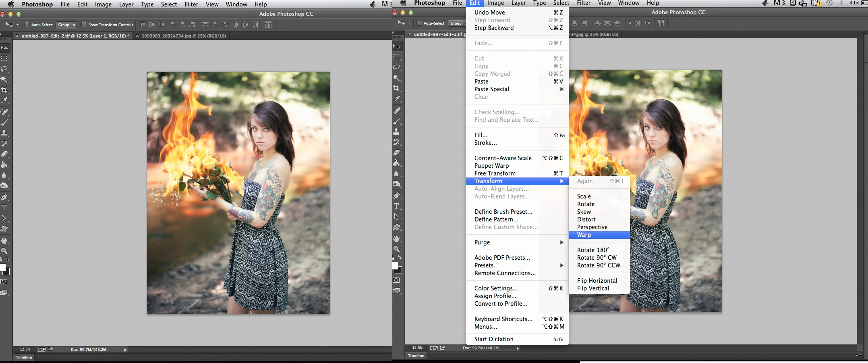Expand Paste Special submenu
Image resolution: width=868 pixels, height=363 pixels.
click(x=517, y=89)
